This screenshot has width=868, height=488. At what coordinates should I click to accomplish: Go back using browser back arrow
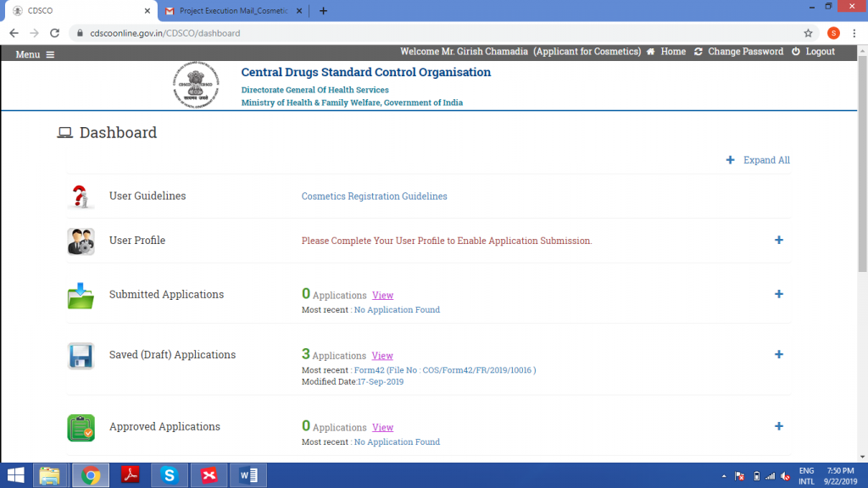(14, 33)
